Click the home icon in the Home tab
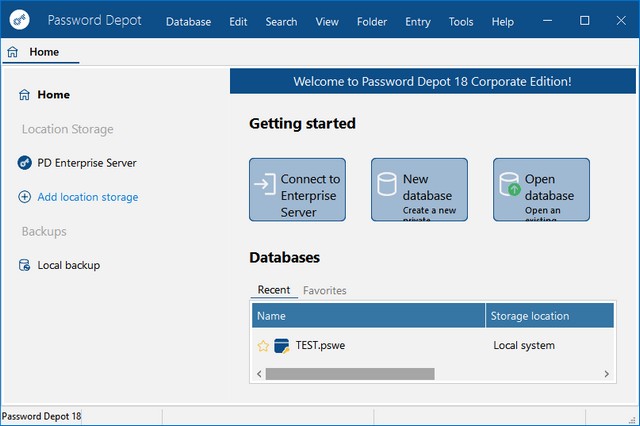The image size is (640, 426). tap(12, 52)
